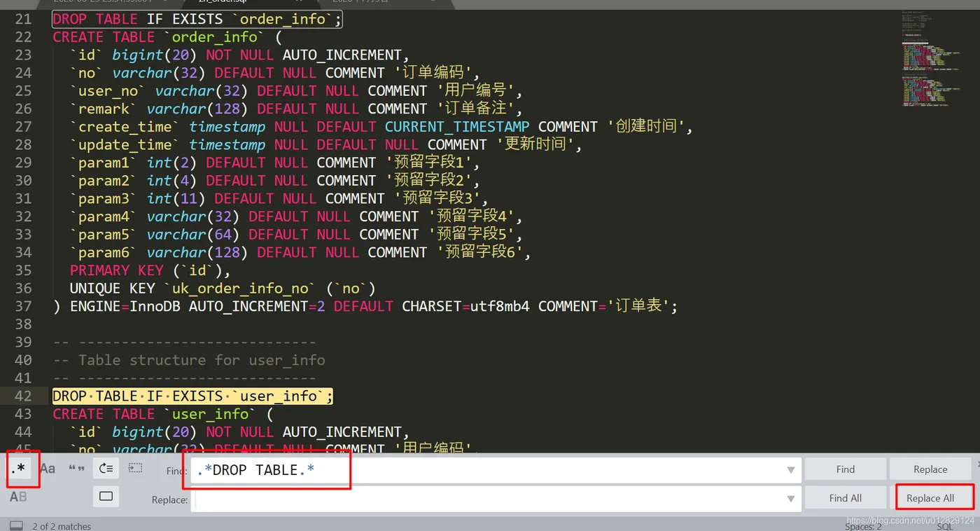The width and height of the screenshot is (980, 531).
Task: Click the UNIQUE KEY uk_order_info_no line
Action: point(223,289)
